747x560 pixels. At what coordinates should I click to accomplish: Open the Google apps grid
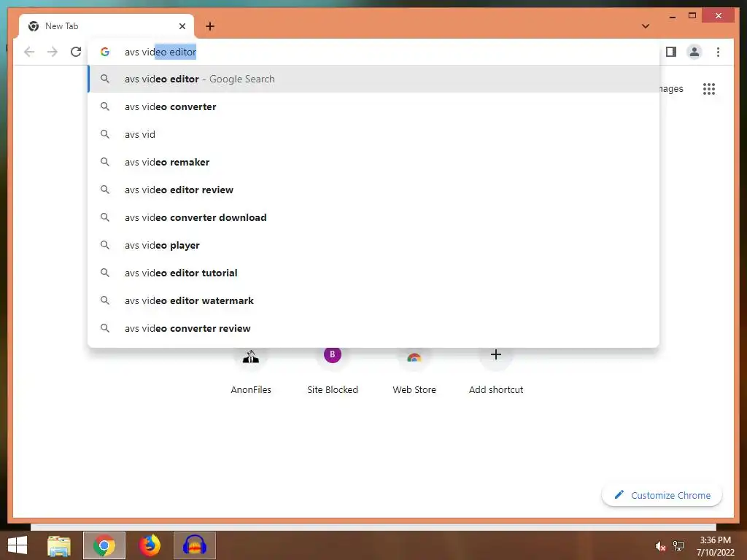pyautogui.click(x=709, y=89)
